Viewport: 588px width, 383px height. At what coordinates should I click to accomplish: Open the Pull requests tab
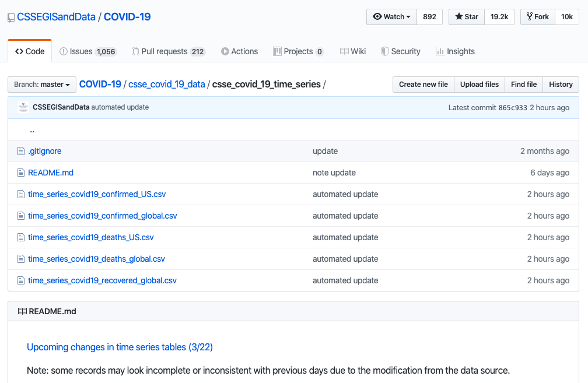(x=168, y=51)
